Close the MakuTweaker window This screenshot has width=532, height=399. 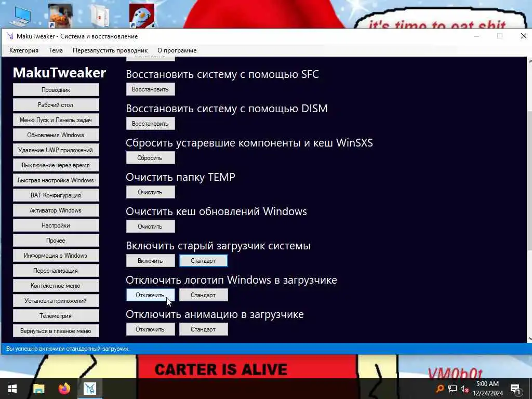click(x=524, y=36)
